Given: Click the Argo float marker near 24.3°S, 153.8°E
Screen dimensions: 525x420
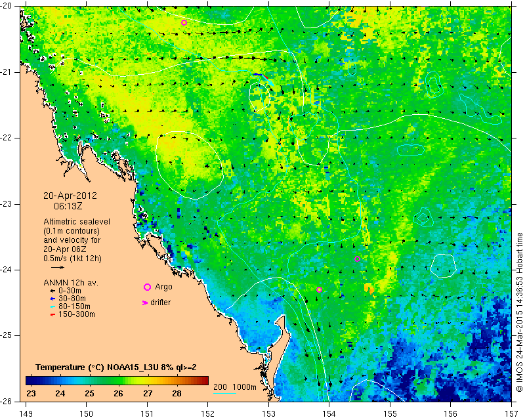Looking at the screenshot, I should tap(319, 289).
